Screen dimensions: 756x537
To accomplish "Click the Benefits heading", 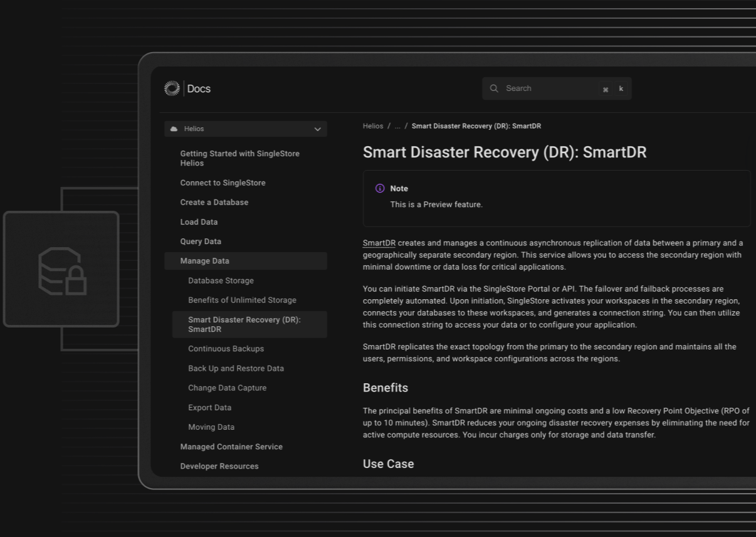I will point(386,388).
